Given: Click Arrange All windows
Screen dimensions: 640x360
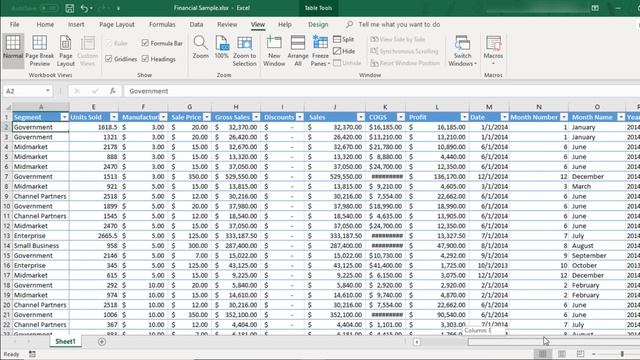Looking at the screenshot, I should coord(298,51).
